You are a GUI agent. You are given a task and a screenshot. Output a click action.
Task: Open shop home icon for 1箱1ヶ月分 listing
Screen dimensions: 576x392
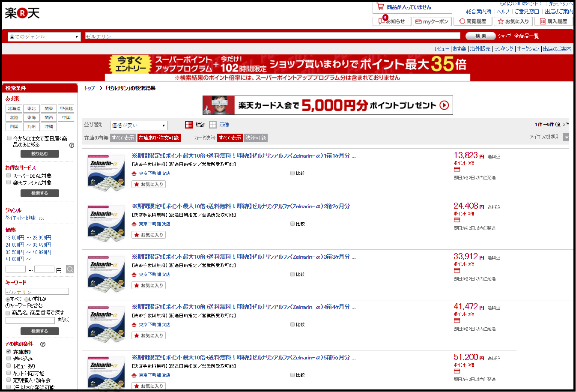134,174
